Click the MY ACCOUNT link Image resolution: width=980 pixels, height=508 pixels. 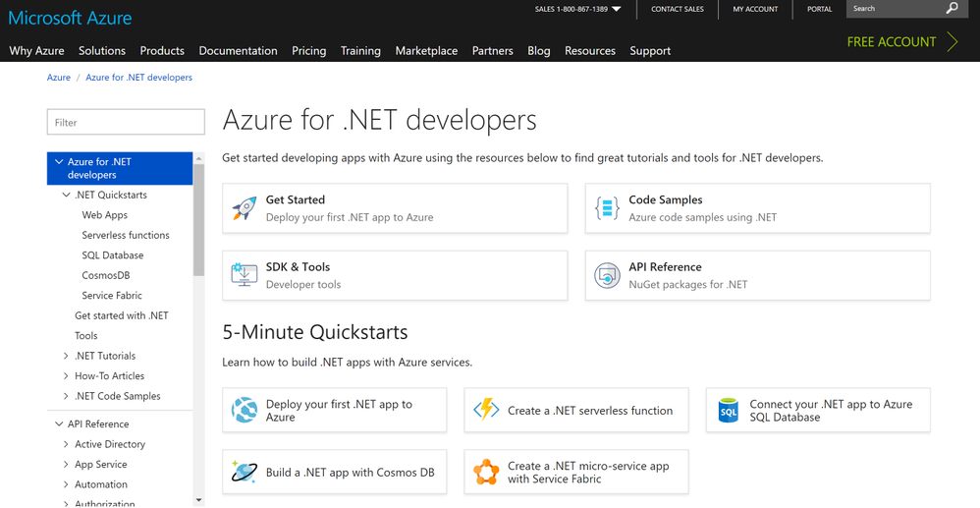click(755, 9)
